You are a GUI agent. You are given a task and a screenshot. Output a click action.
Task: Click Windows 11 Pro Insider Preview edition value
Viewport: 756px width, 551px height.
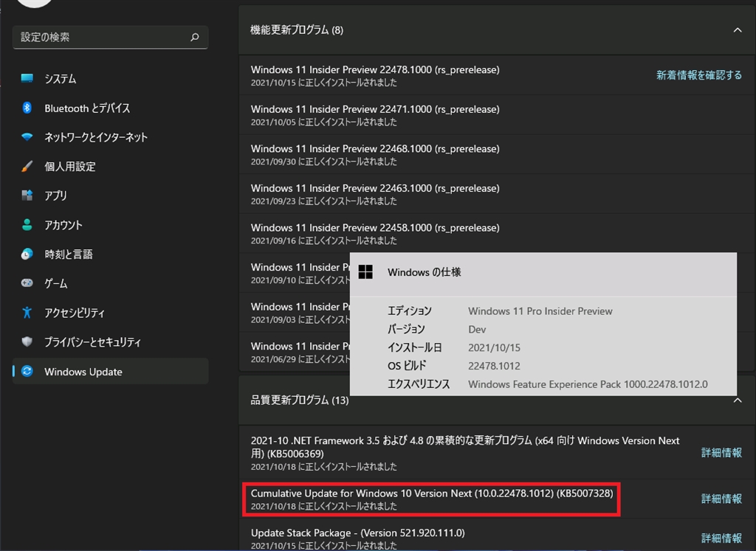[540, 311]
